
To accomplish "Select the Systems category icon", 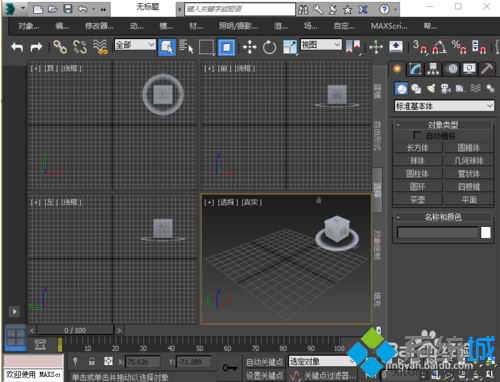I will coord(490,89).
